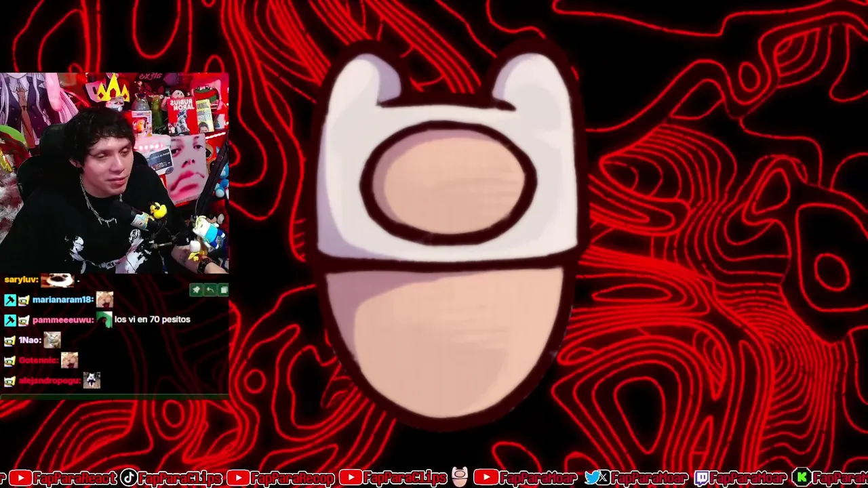Click the green pin message icon in chat
Image resolution: width=868 pixels, height=488 pixels.
click(x=197, y=290)
